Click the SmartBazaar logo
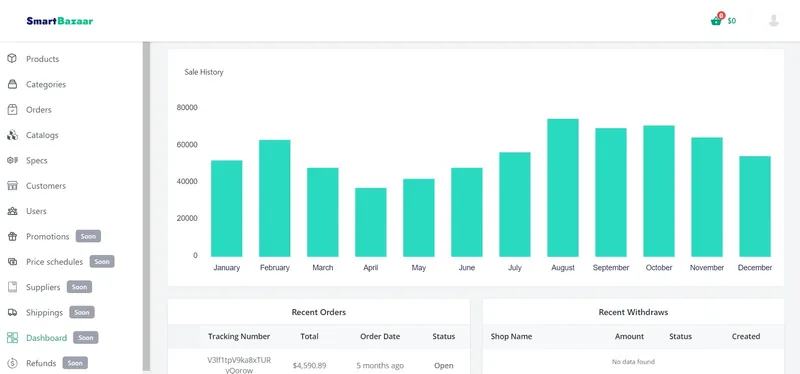The width and height of the screenshot is (800, 374). (60, 21)
